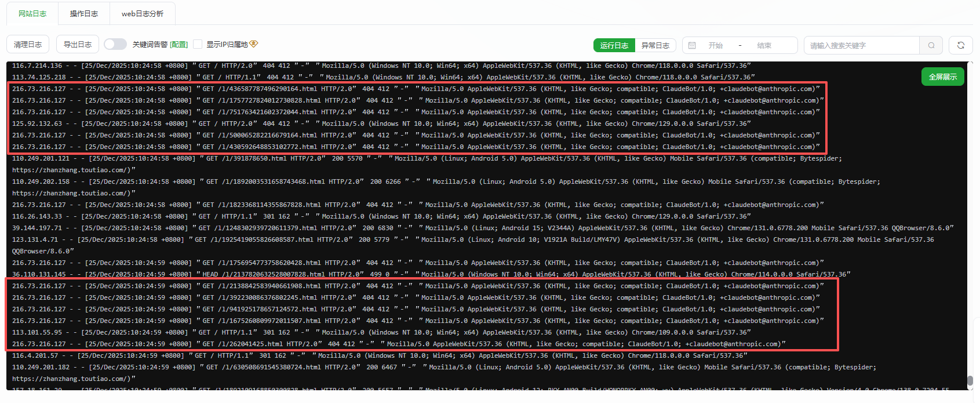
Task: Click the HEAD request line from 36.110.131.145
Action: coord(431,274)
